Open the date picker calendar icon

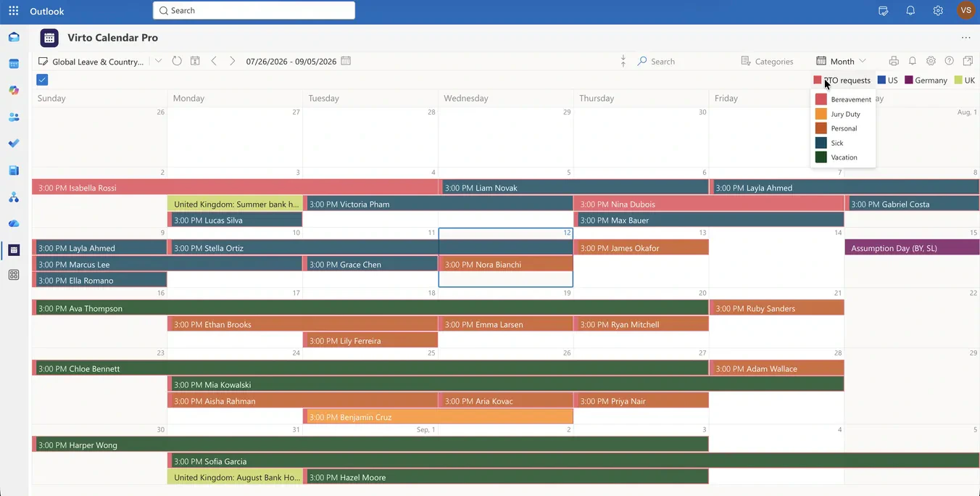point(346,61)
